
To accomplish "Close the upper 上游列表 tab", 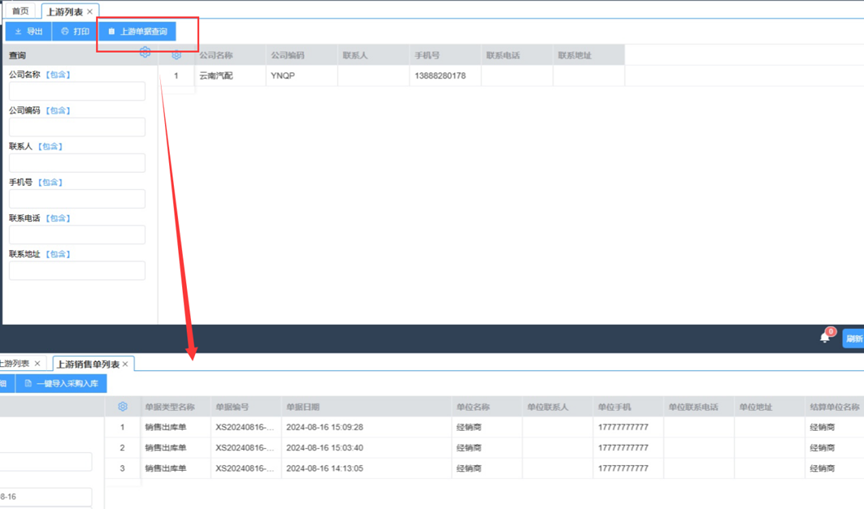I will (90, 12).
